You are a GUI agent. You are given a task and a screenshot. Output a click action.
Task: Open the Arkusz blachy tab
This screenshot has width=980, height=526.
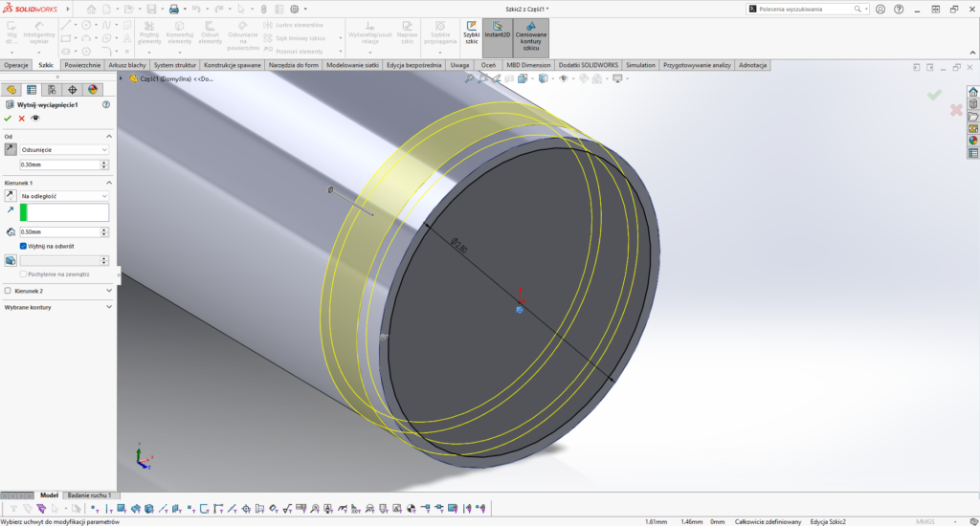[x=127, y=65]
